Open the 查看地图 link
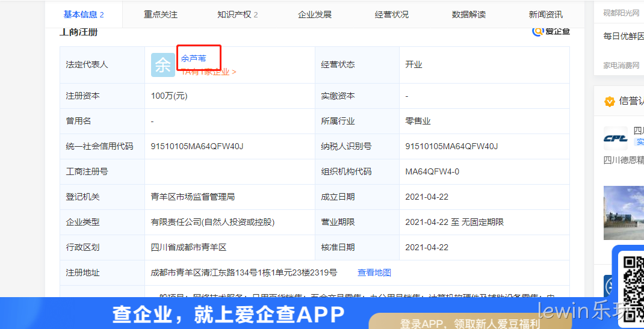 pos(374,272)
